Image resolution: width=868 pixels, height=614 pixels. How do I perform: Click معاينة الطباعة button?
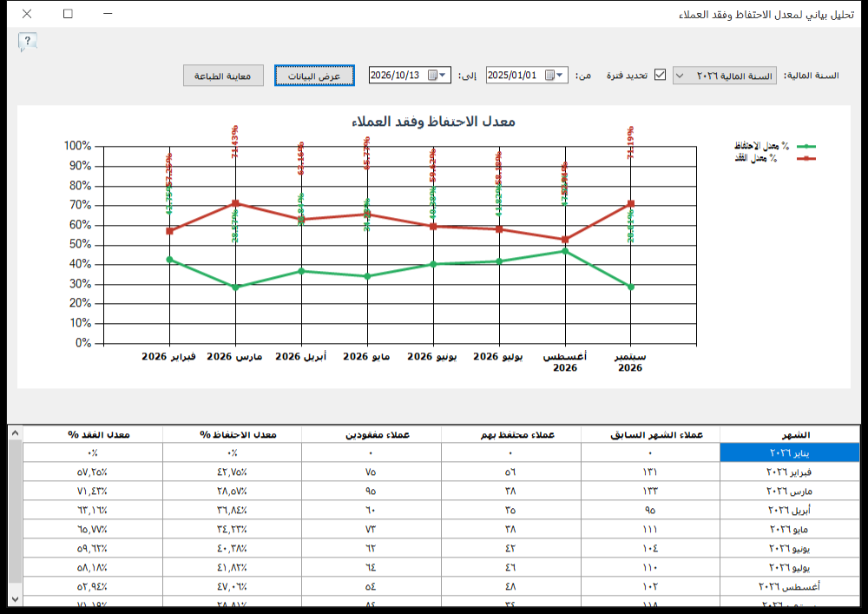222,76
